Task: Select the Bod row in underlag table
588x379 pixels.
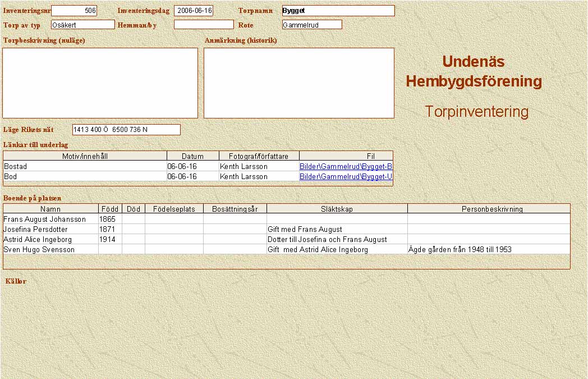Action: tap(84, 176)
